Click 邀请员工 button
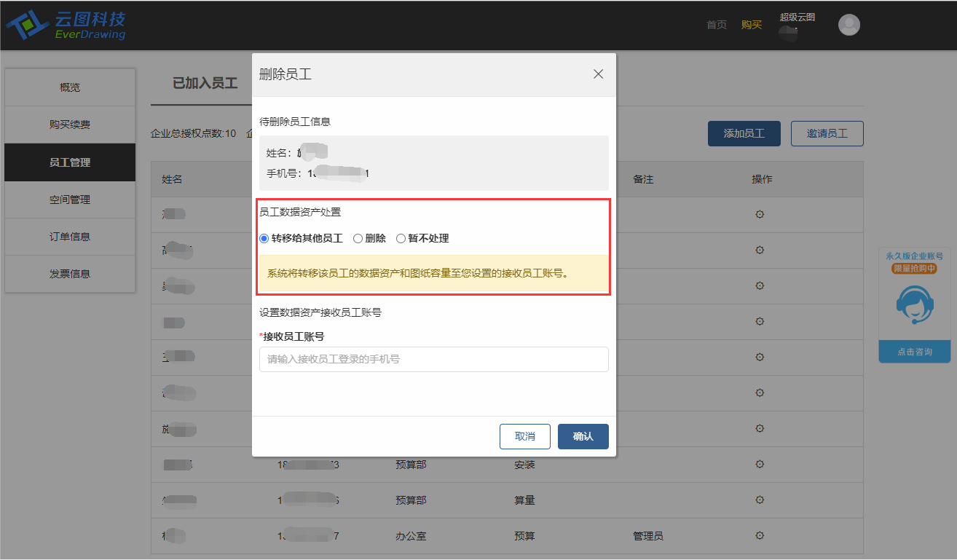The height and width of the screenshot is (560, 957). 827,134
